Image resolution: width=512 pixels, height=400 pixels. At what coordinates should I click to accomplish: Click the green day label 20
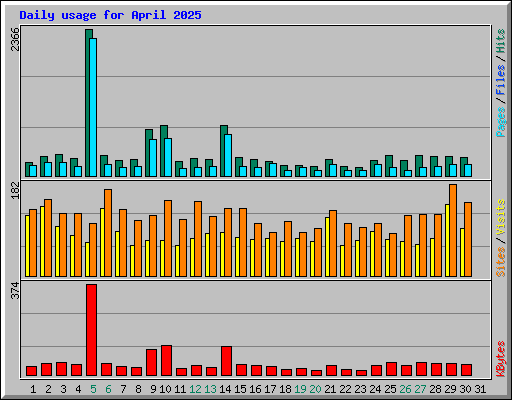315,389
